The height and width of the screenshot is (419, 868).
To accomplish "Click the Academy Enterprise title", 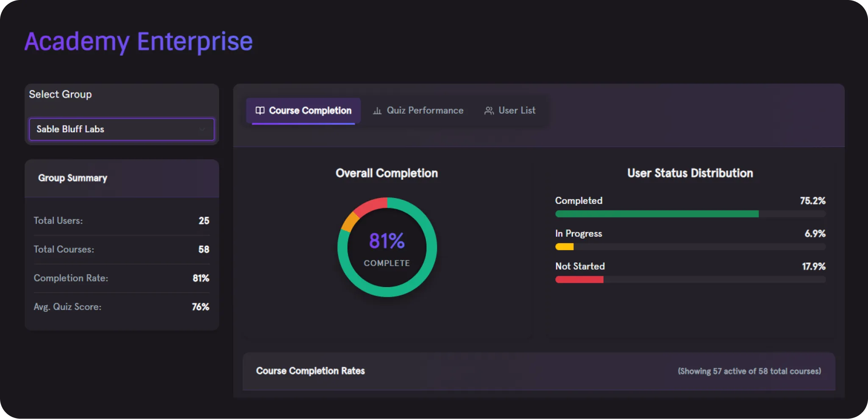I will (x=138, y=42).
